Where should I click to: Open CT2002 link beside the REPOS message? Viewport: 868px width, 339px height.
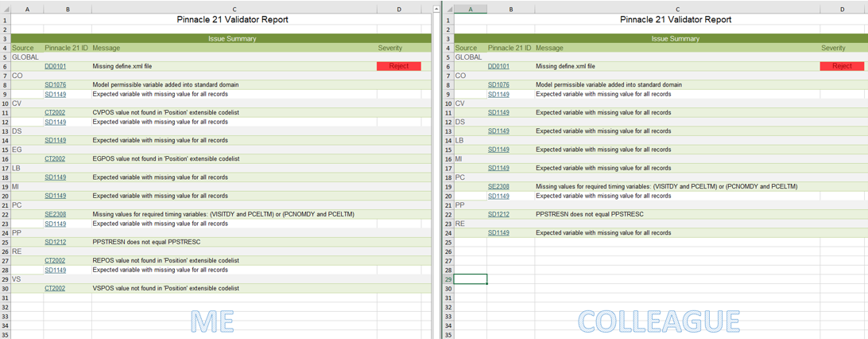(x=56, y=260)
